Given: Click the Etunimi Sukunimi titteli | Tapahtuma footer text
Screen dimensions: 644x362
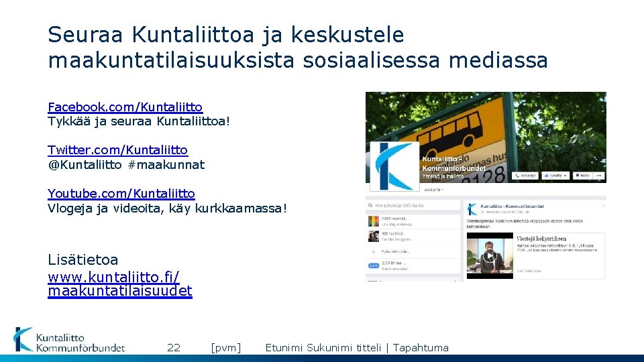Looking at the screenshot, I should tap(357, 348).
